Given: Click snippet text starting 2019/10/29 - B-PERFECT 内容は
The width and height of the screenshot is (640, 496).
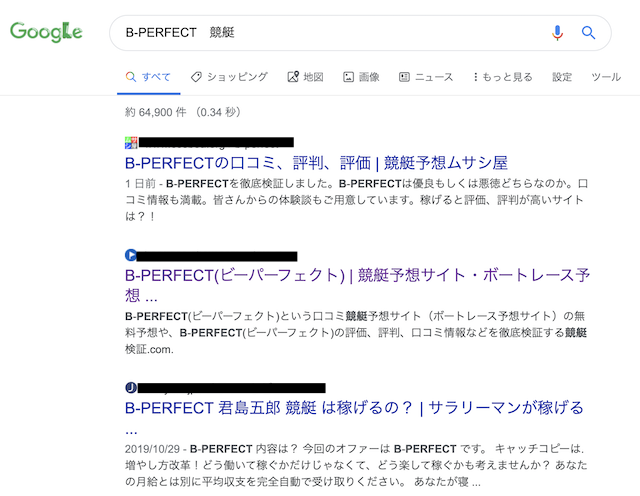Looking at the screenshot, I should click(356, 465).
